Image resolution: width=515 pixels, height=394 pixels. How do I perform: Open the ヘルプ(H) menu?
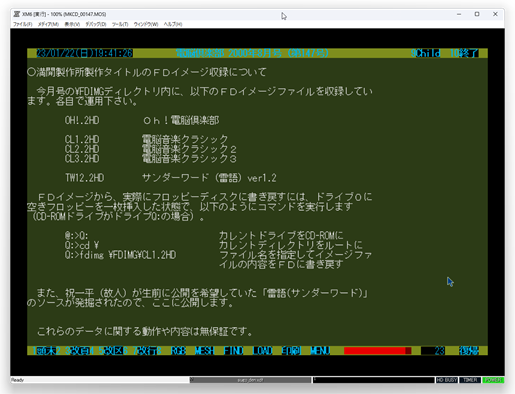coord(173,24)
